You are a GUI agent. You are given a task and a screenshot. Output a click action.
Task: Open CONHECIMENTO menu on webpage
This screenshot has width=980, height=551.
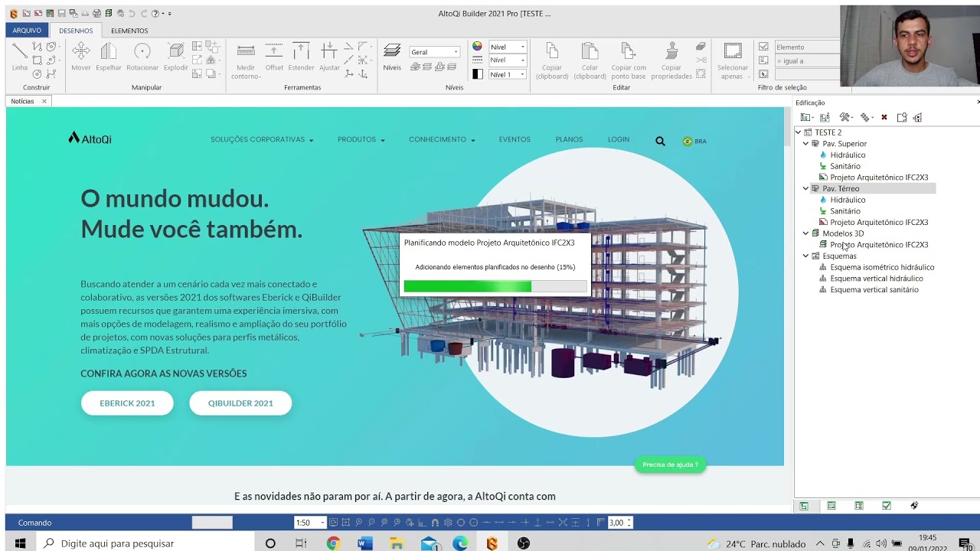(x=442, y=140)
